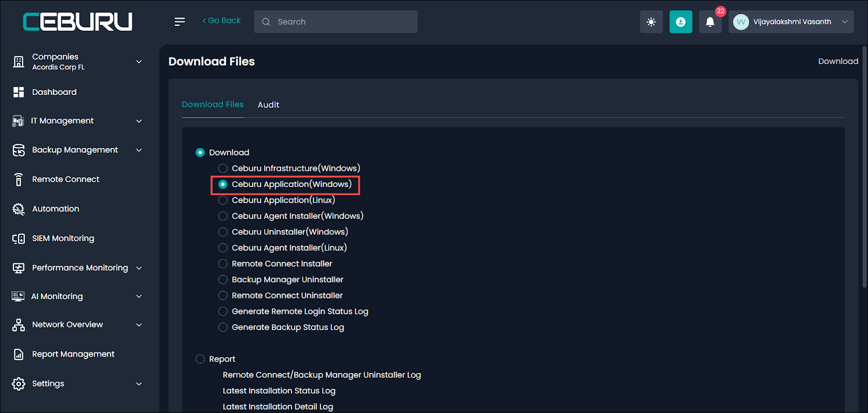Open Remote Connect from the sidebar
This screenshot has height=413, width=868.
[66, 179]
